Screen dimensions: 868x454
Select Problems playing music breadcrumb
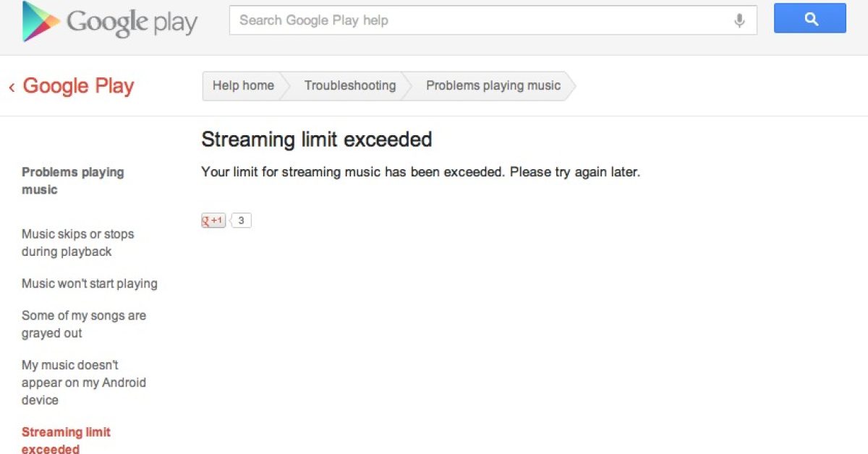coord(493,86)
